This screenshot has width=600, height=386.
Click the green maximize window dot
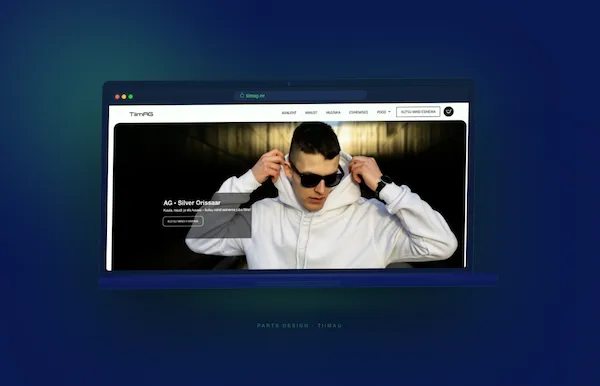click(x=130, y=97)
